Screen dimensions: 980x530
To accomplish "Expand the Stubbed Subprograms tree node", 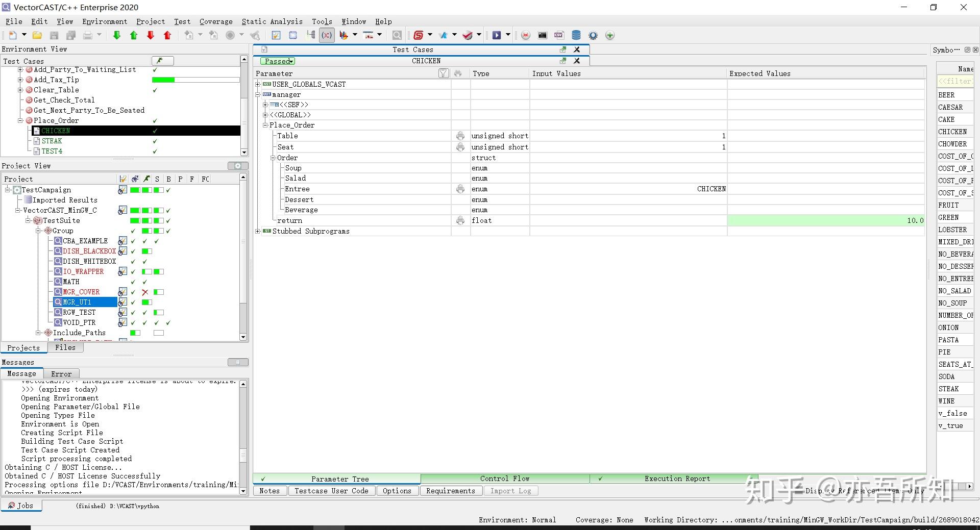I will click(x=258, y=231).
